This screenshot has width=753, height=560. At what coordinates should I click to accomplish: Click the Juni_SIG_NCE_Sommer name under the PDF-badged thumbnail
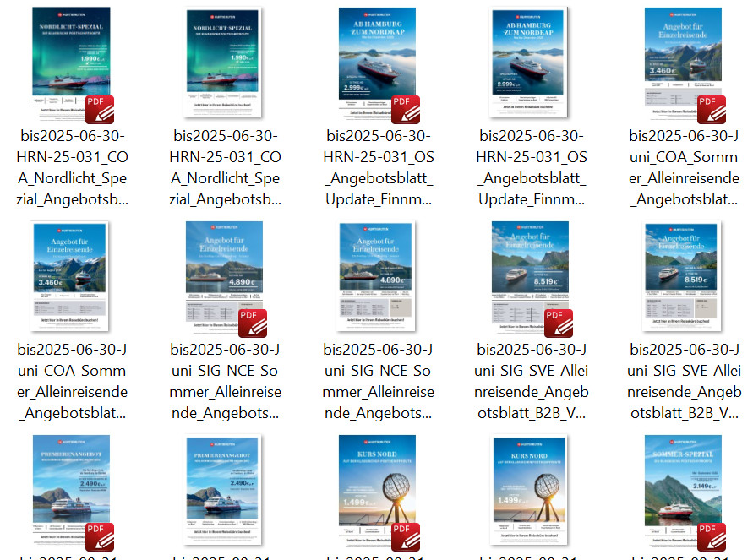click(226, 381)
